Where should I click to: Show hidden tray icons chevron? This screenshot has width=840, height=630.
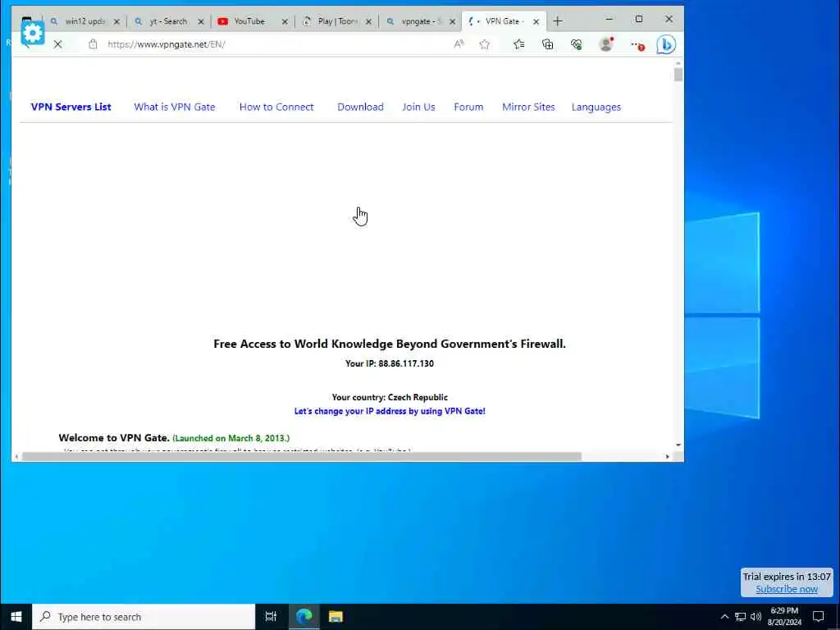[x=724, y=617]
